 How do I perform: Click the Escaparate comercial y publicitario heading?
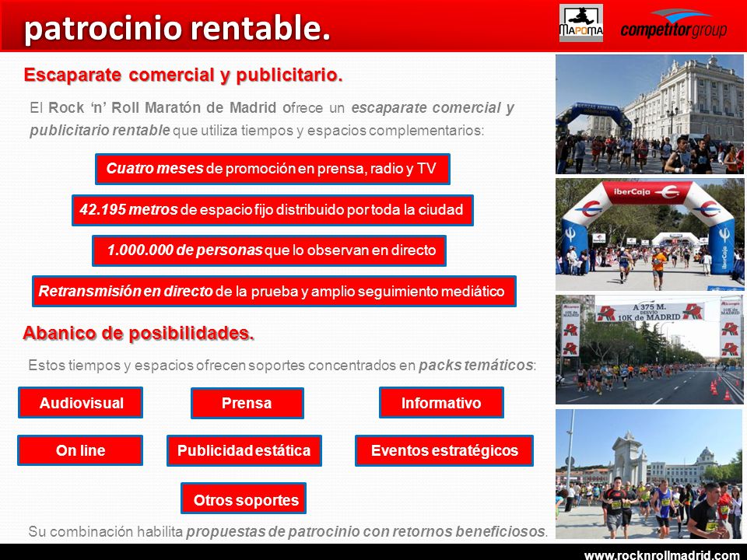coord(183,75)
